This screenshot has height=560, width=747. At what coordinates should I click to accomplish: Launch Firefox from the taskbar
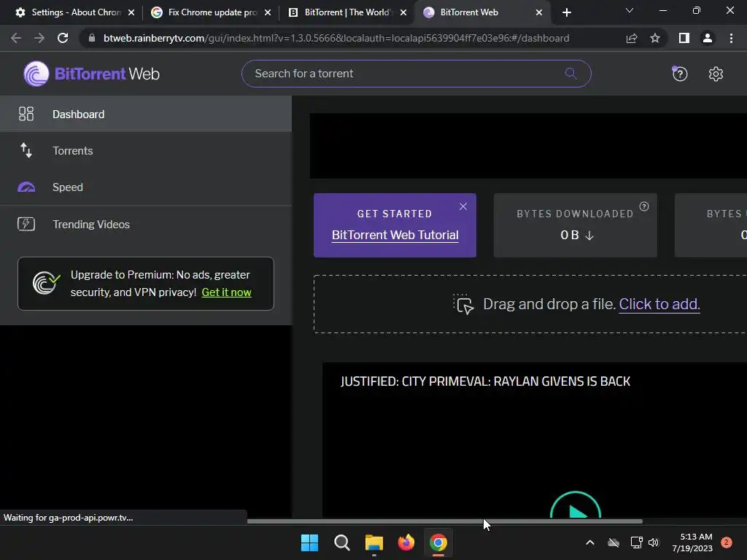click(x=406, y=542)
